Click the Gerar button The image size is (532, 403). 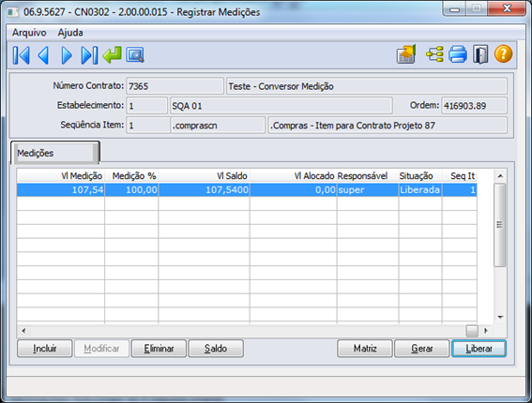tap(422, 349)
